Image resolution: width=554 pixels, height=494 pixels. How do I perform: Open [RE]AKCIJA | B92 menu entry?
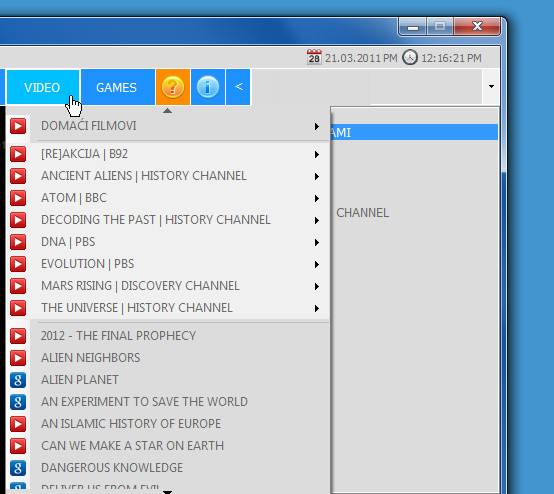pos(168,154)
